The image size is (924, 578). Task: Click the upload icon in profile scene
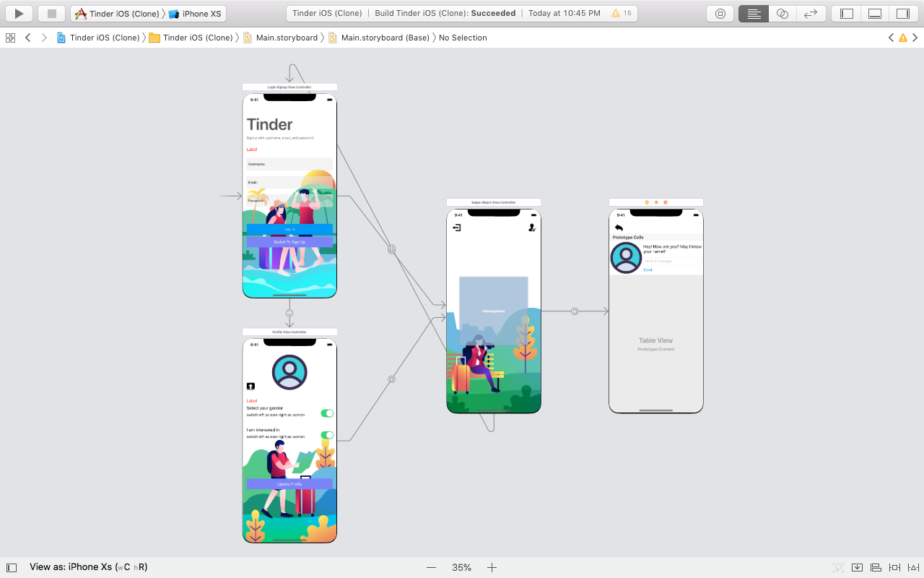click(250, 387)
